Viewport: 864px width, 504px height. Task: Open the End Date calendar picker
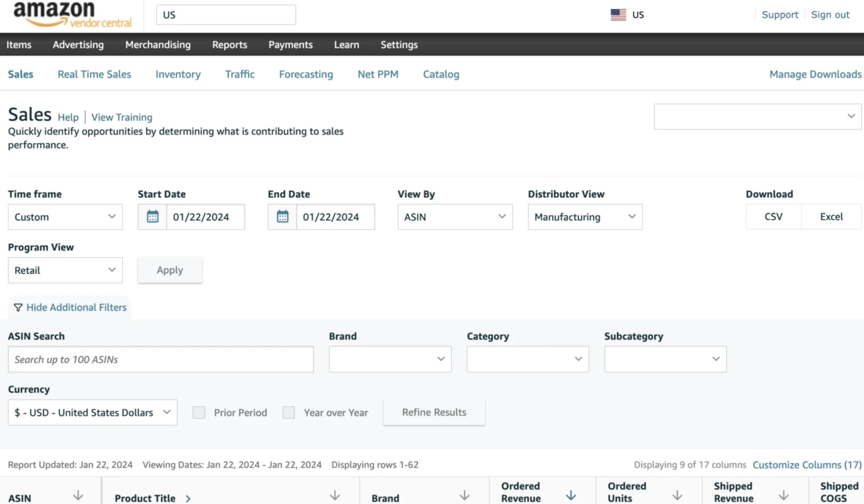click(282, 217)
